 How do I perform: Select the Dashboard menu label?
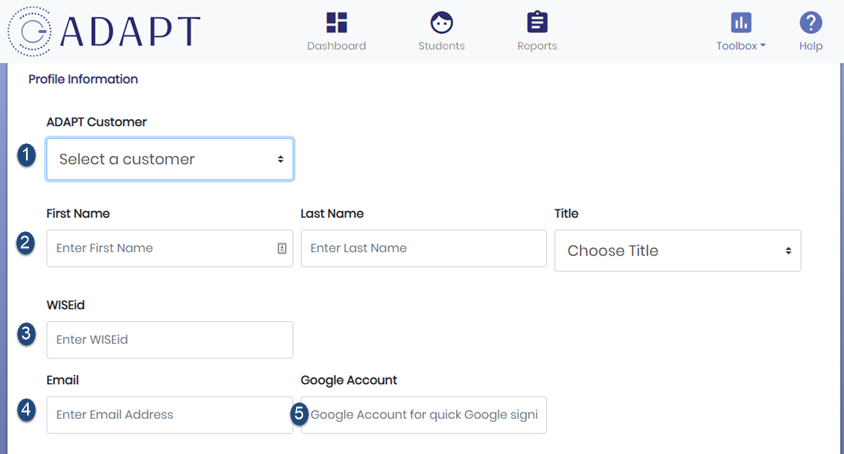pyautogui.click(x=336, y=46)
